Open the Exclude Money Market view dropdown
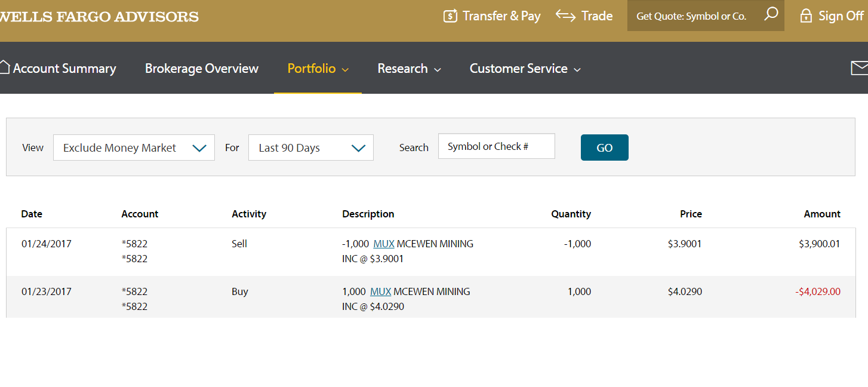Viewport: 868px width, 387px height. click(x=134, y=148)
